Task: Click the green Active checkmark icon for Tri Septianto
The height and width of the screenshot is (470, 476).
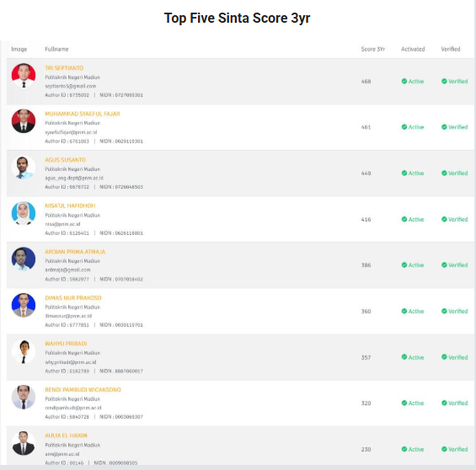Action: [404, 82]
